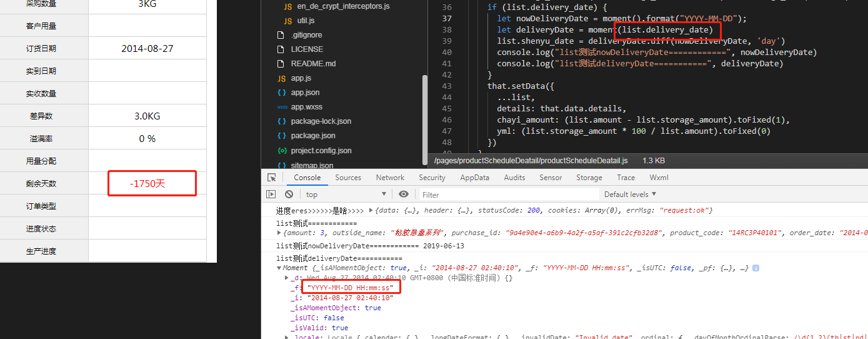This screenshot has width=868, height=339.
Task: Click braces icon beside package-lock.json
Action: 281,121
